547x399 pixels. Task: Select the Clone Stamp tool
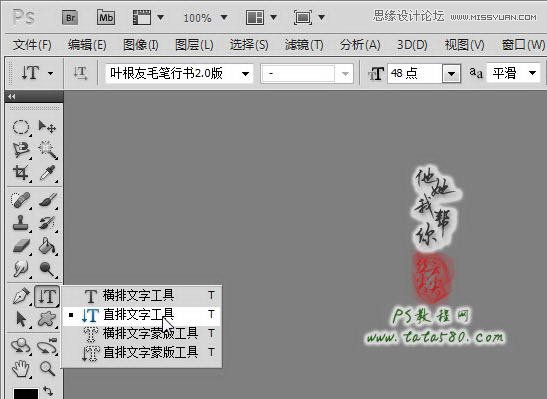coord(21,223)
